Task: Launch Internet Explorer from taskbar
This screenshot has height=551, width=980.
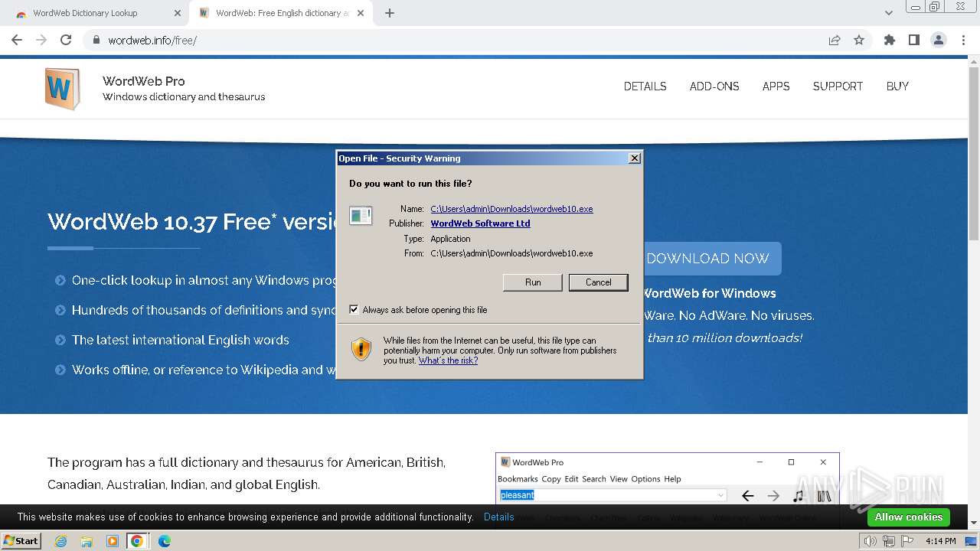Action: click(x=60, y=541)
